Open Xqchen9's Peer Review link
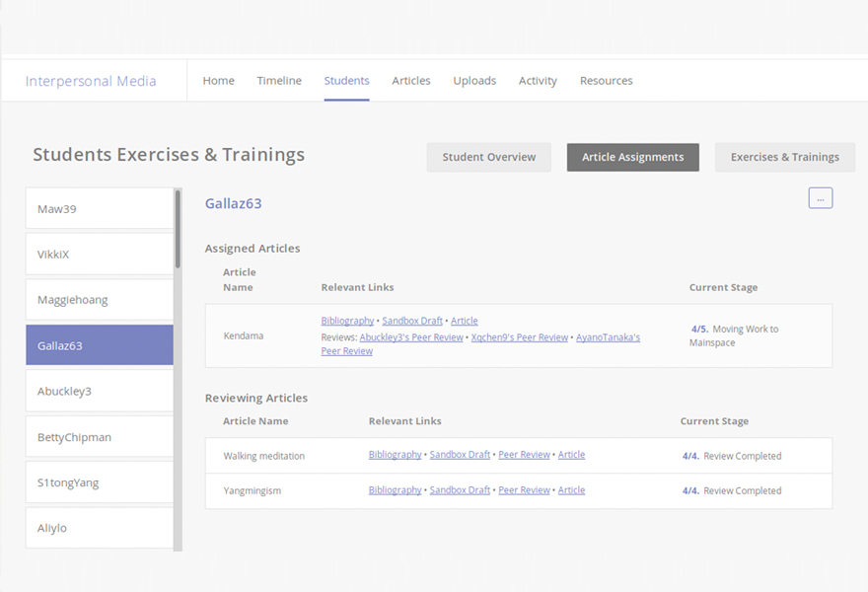The image size is (868, 592). [520, 337]
